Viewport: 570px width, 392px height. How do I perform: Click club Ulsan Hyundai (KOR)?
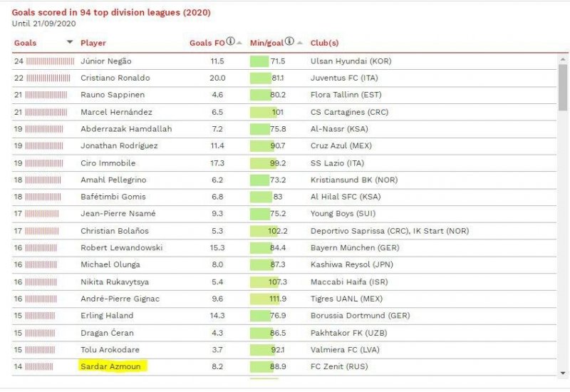[351, 61]
